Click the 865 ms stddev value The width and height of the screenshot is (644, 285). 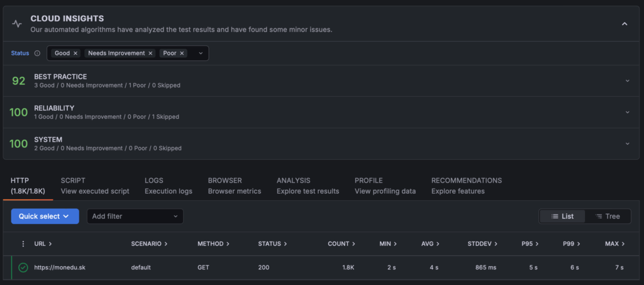pyautogui.click(x=486, y=268)
